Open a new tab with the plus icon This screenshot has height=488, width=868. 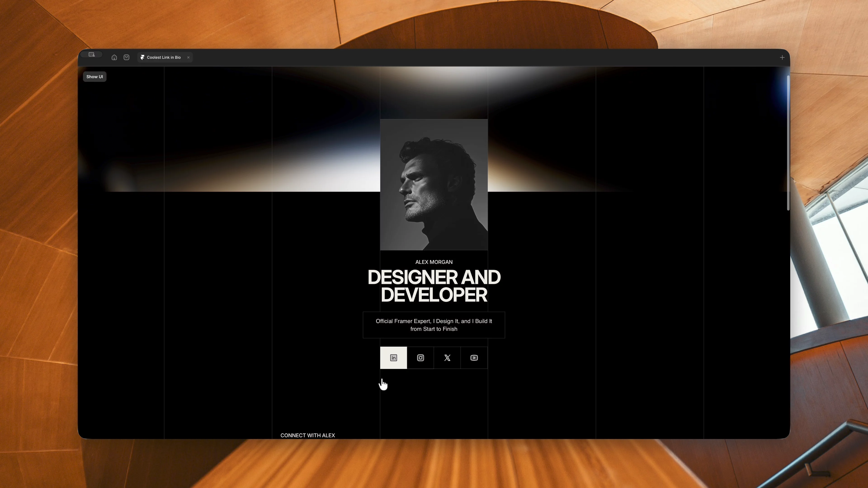tap(782, 58)
